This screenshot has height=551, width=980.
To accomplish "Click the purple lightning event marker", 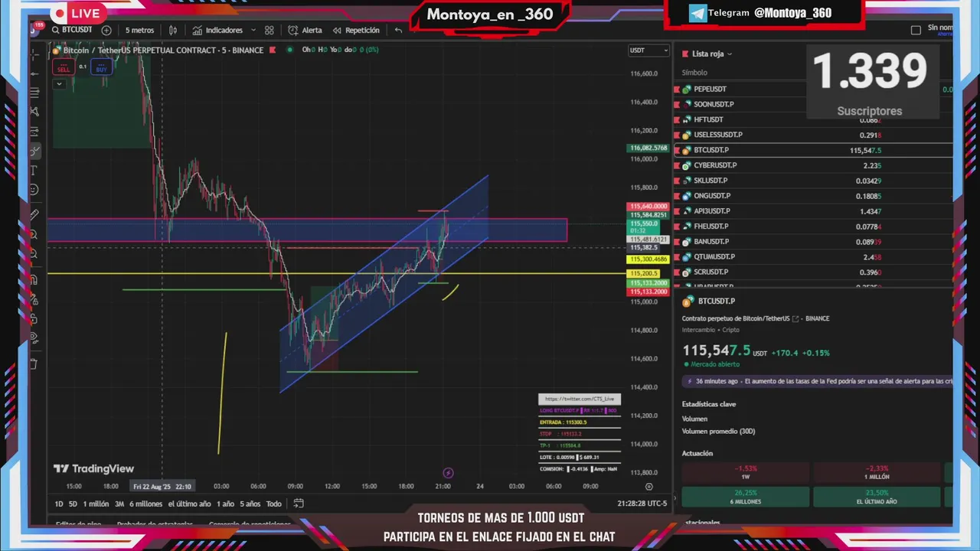I will tap(449, 473).
